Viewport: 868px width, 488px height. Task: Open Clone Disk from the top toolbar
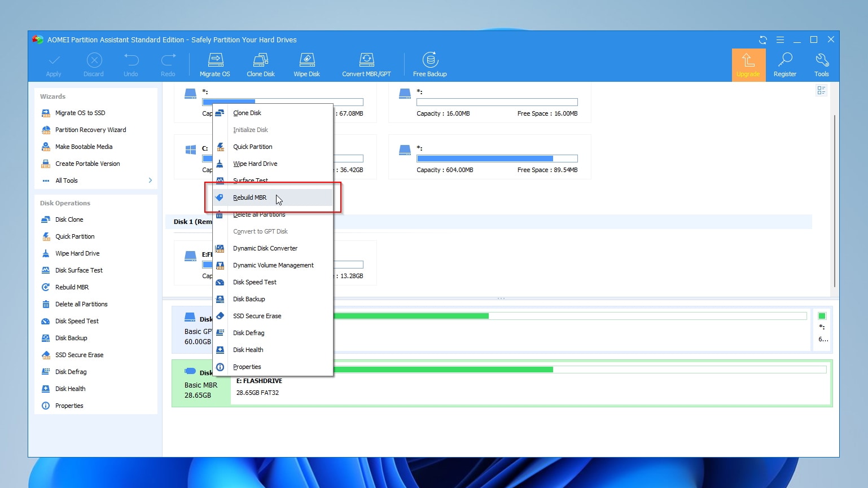[x=261, y=65]
